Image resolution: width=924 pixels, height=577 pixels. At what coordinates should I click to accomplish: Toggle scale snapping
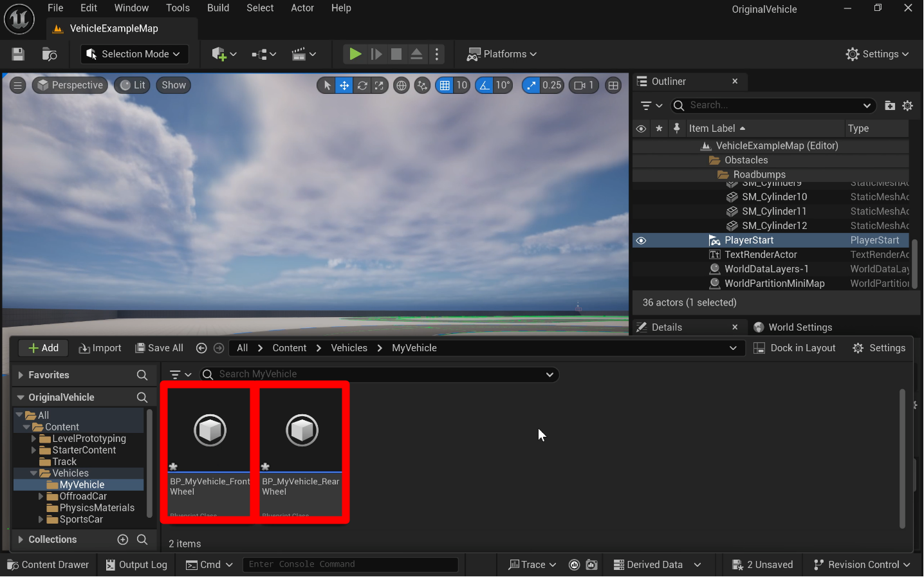click(x=531, y=85)
